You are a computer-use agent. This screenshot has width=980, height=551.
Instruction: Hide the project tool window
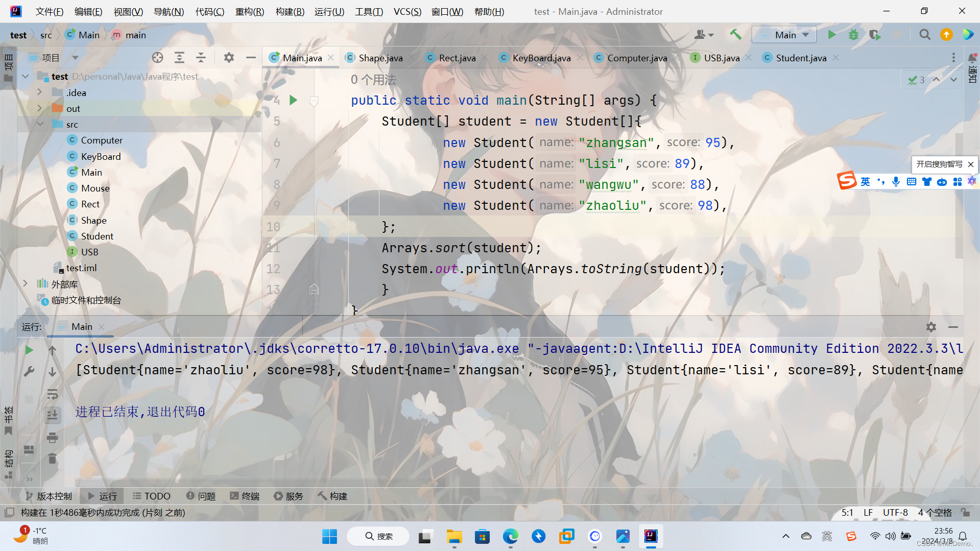(251, 58)
